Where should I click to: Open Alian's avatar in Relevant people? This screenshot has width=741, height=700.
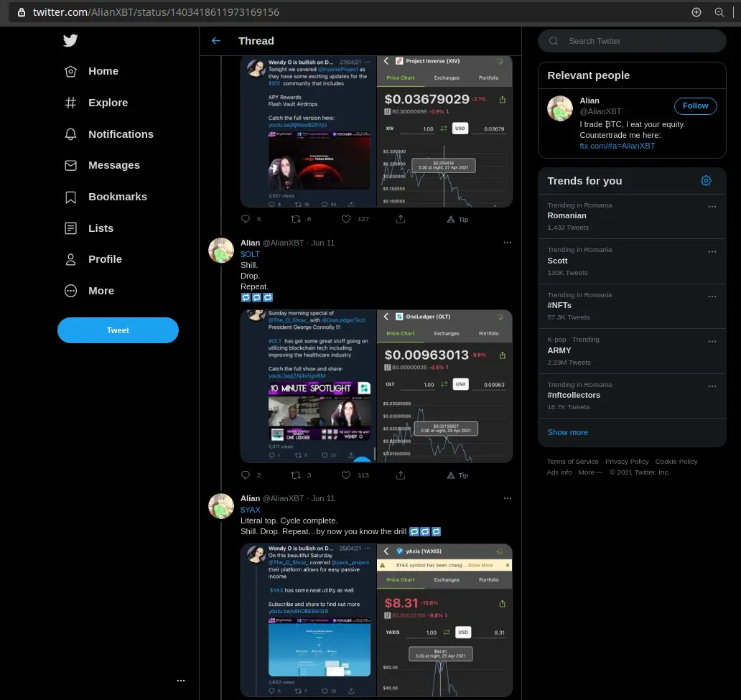(560, 108)
